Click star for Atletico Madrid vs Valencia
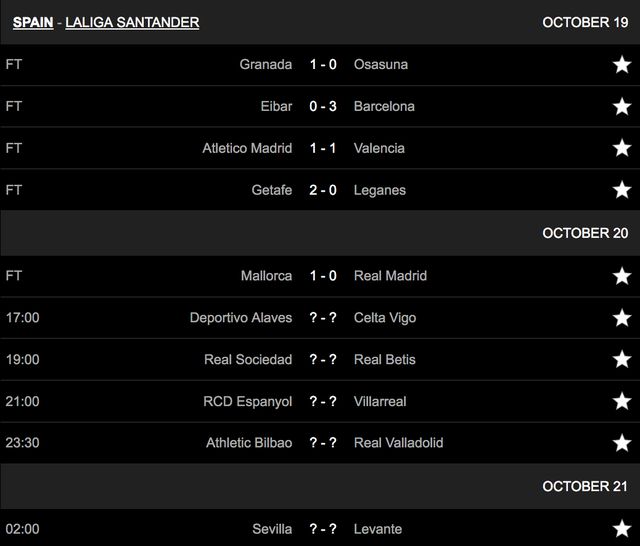Viewport: 640px width, 546px height. (622, 149)
